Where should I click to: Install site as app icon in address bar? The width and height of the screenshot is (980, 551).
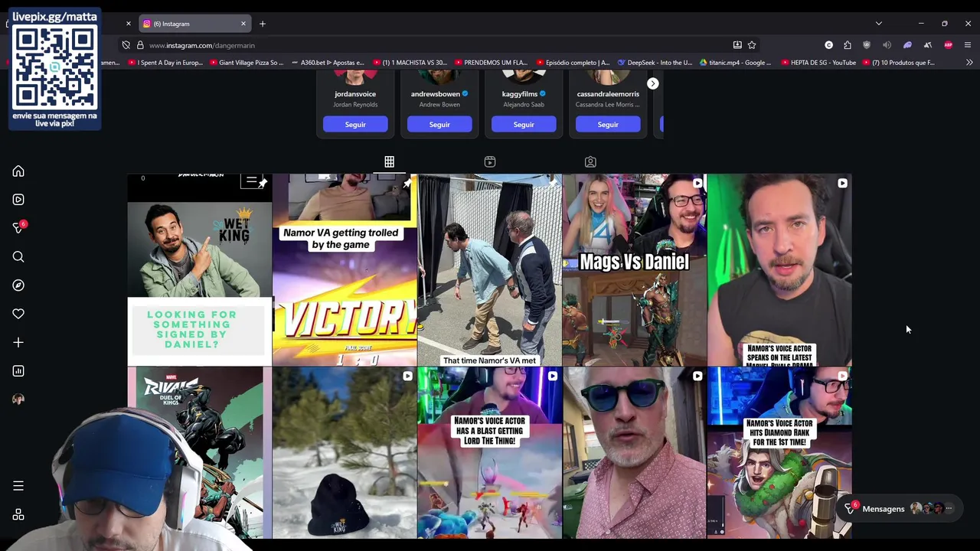tap(737, 45)
